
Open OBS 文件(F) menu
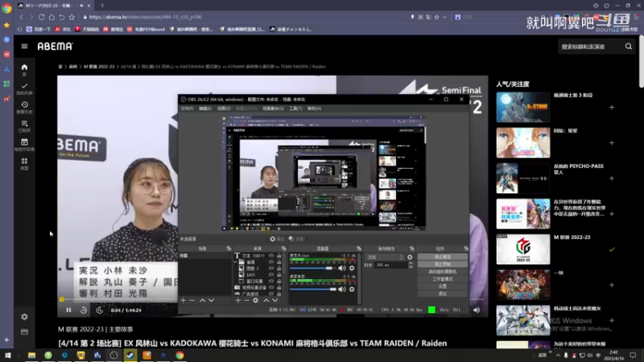187,109
